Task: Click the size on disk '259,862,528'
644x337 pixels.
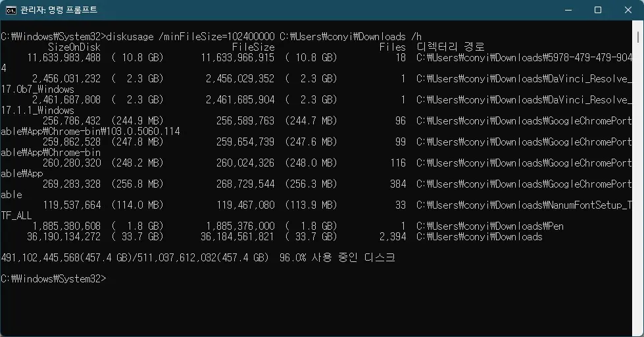Action: pyautogui.click(x=72, y=142)
